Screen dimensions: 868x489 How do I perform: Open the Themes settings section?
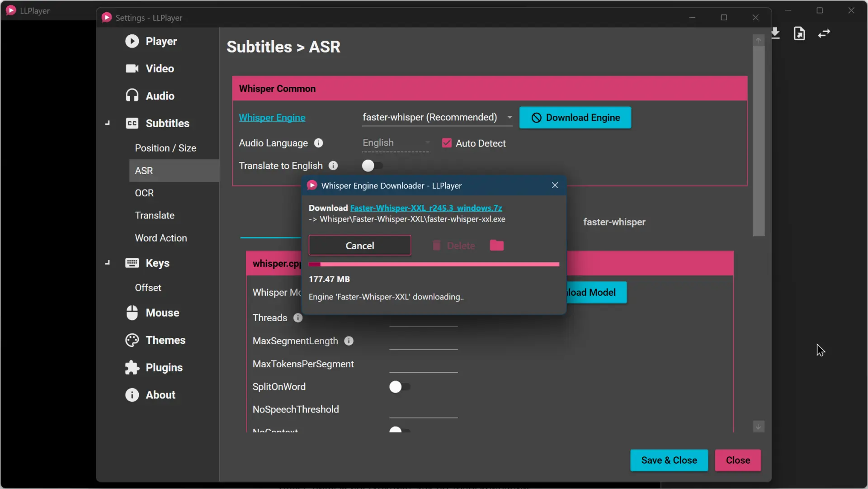click(165, 340)
